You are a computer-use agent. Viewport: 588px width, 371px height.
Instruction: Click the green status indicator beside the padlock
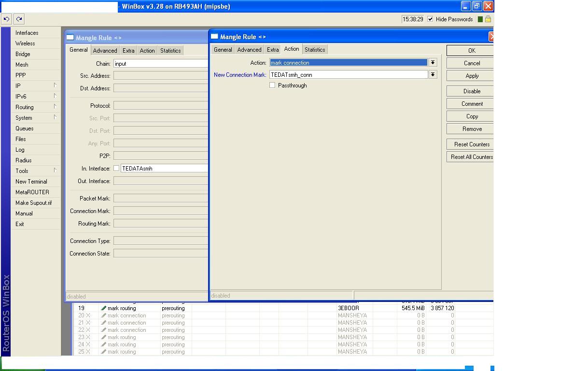click(x=480, y=19)
